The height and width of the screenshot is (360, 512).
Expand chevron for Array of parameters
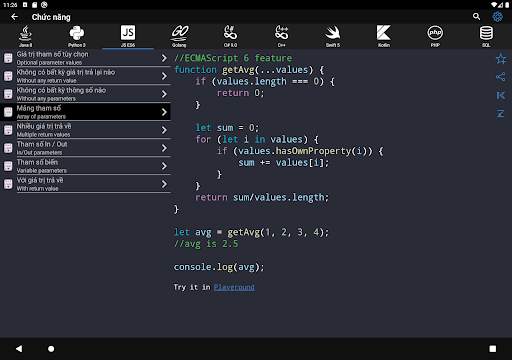click(x=164, y=112)
